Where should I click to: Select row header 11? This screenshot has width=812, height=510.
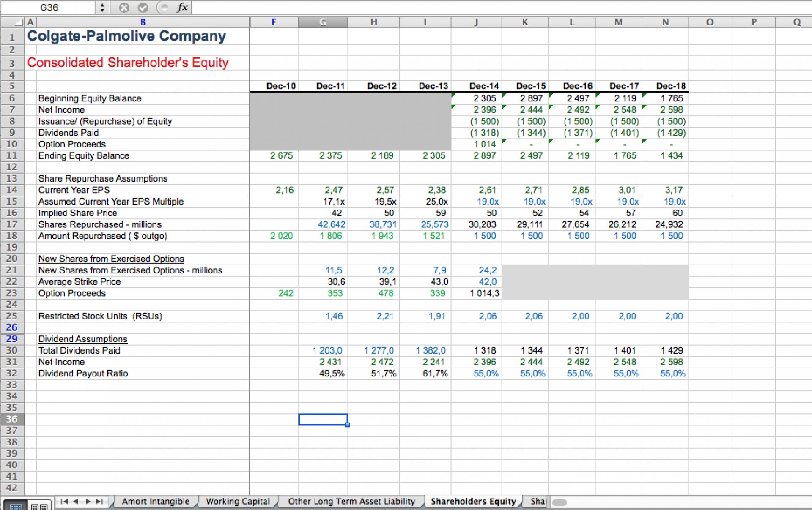tap(12, 155)
